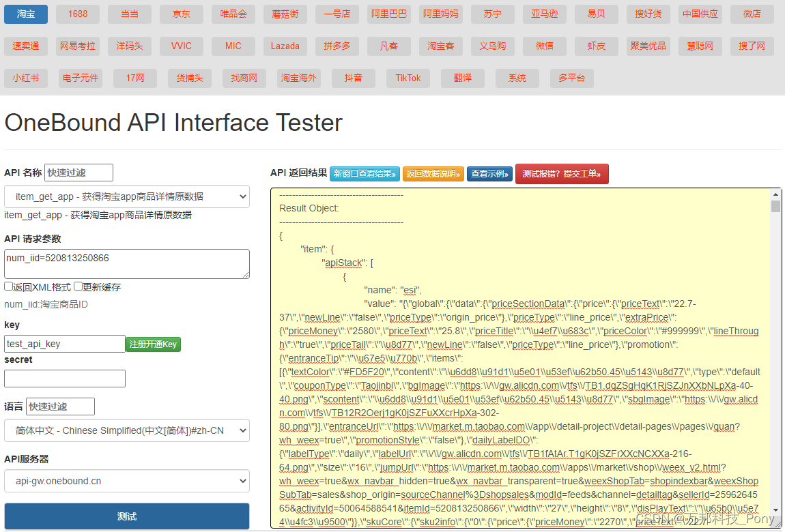The width and height of the screenshot is (785, 532).
Task: Open the 阿里巴巴 tab
Action: [x=389, y=14]
